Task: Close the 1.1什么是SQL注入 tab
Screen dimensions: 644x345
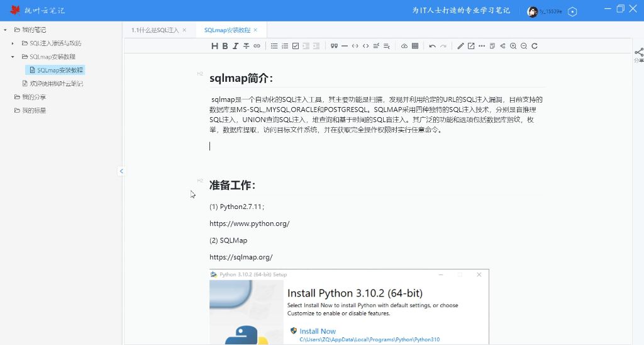Action: pos(184,30)
